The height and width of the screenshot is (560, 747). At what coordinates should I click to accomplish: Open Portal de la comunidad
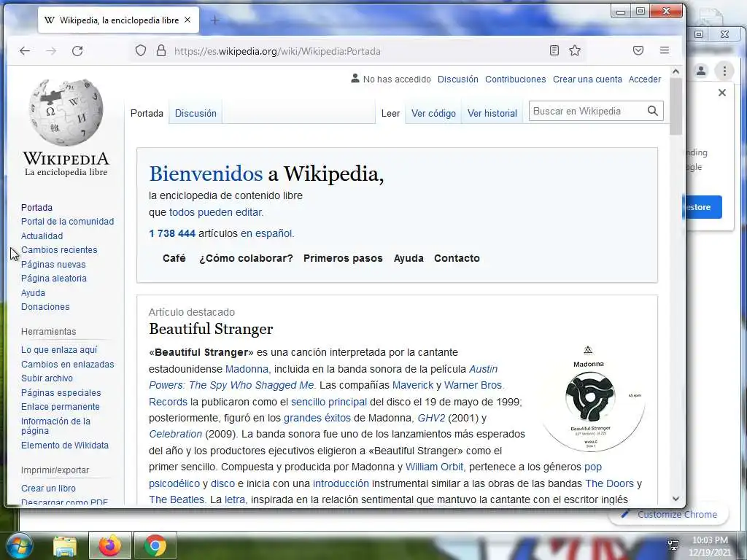pos(67,222)
